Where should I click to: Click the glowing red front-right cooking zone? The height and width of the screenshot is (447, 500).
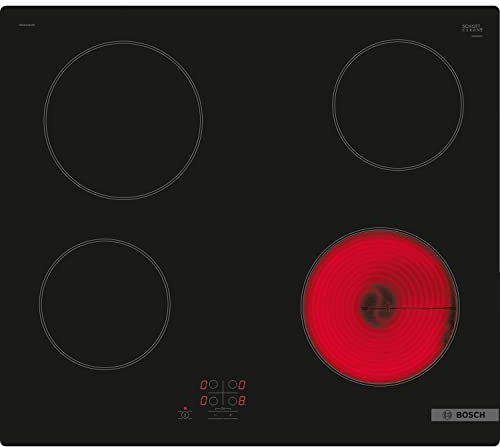click(380, 307)
